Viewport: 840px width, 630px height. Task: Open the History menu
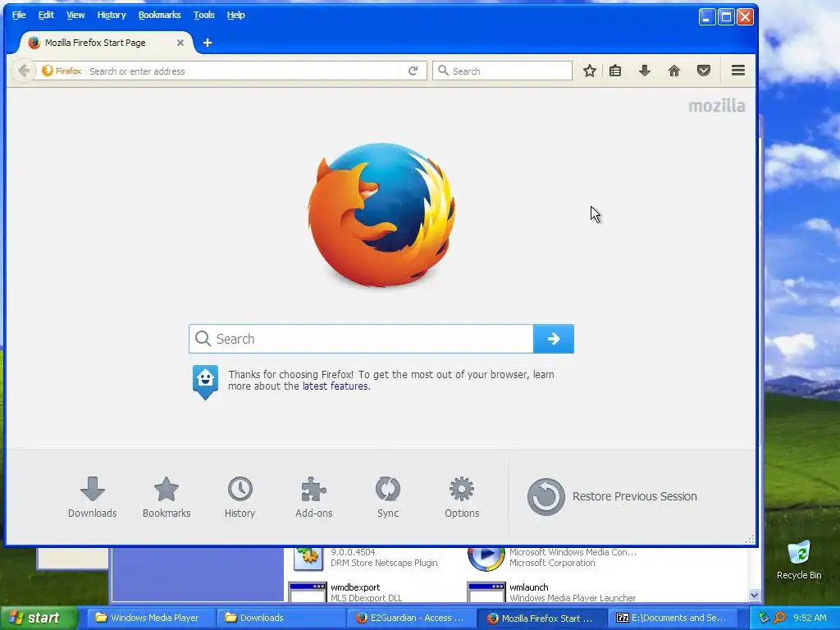(x=112, y=15)
